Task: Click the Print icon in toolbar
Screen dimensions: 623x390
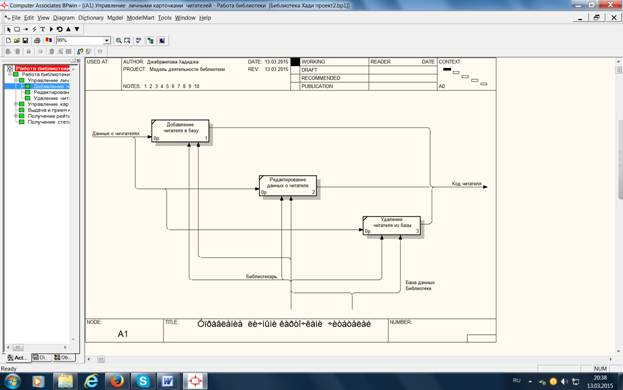Action: tap(37, 41)
